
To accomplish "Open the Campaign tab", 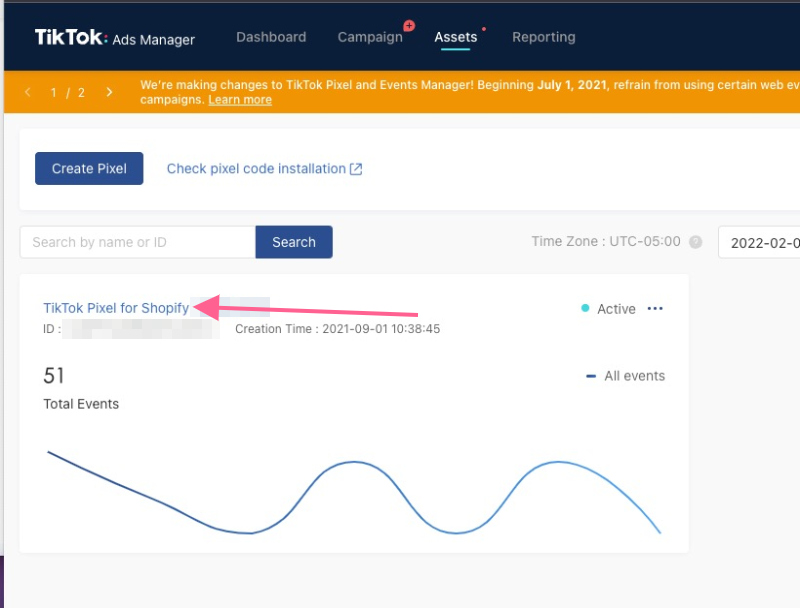I will [x=370, y=37].
